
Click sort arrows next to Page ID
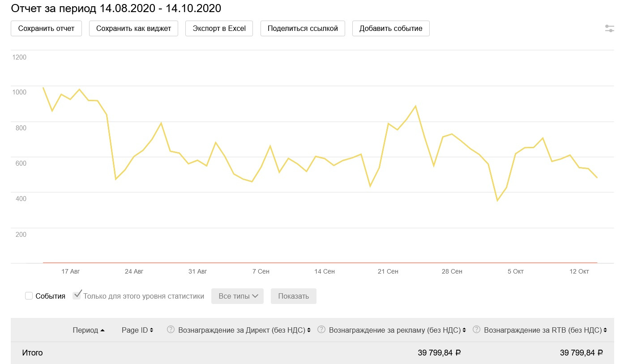coord(151,330)
